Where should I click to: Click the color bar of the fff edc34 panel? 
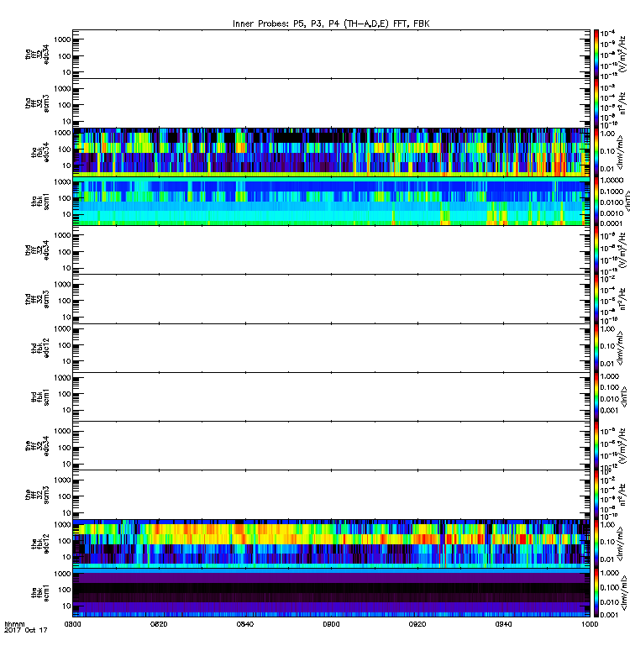pyautogui.click(x=596, y=445)
